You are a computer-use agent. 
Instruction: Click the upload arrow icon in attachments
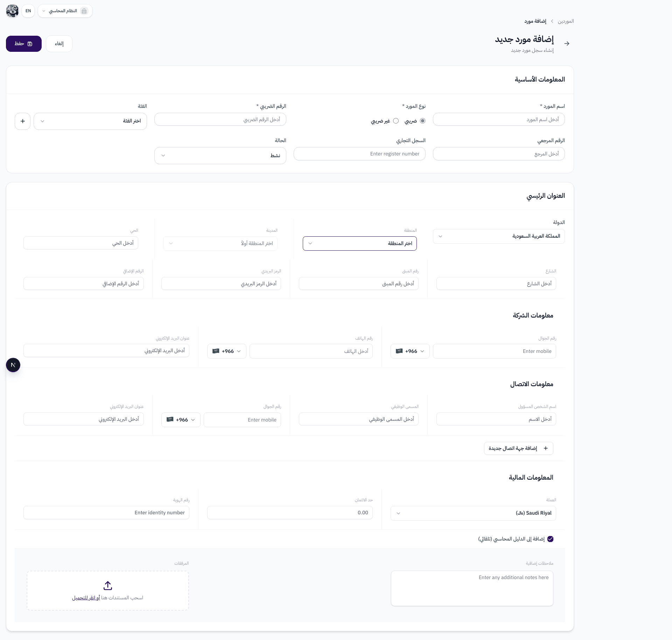pyautogui.click(x=108, y=585)
